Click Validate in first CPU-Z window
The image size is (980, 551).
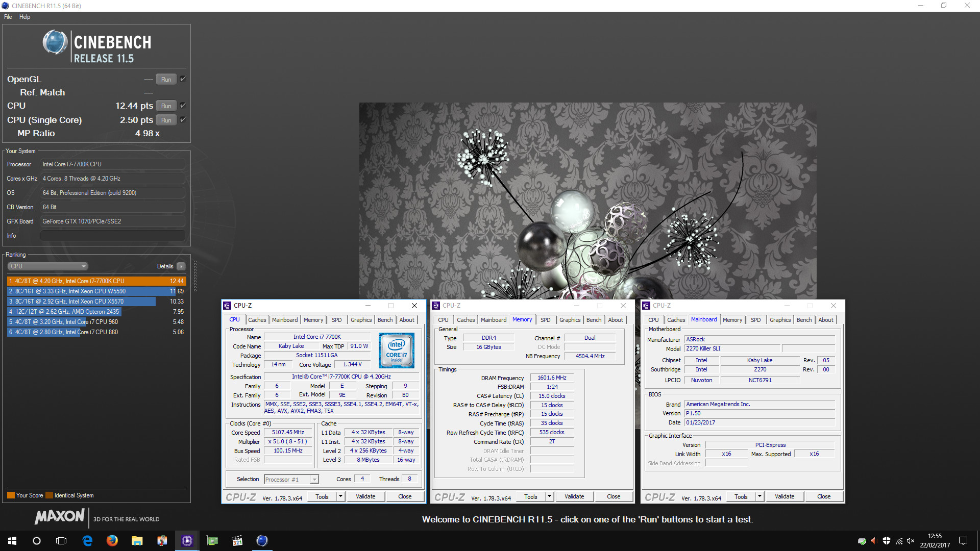[x=365, y=496]
